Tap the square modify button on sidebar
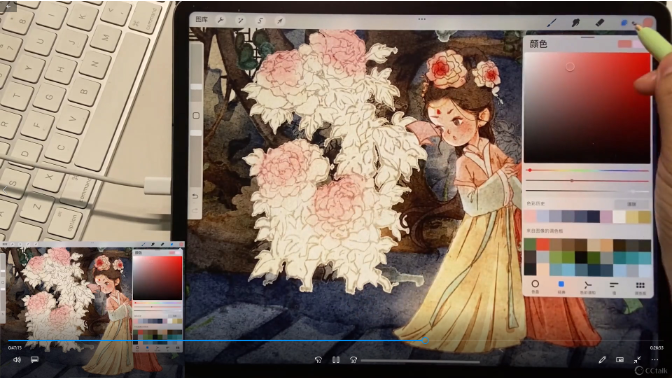The width and height of the screenshot is (672, 378). [x=196, y=115]
